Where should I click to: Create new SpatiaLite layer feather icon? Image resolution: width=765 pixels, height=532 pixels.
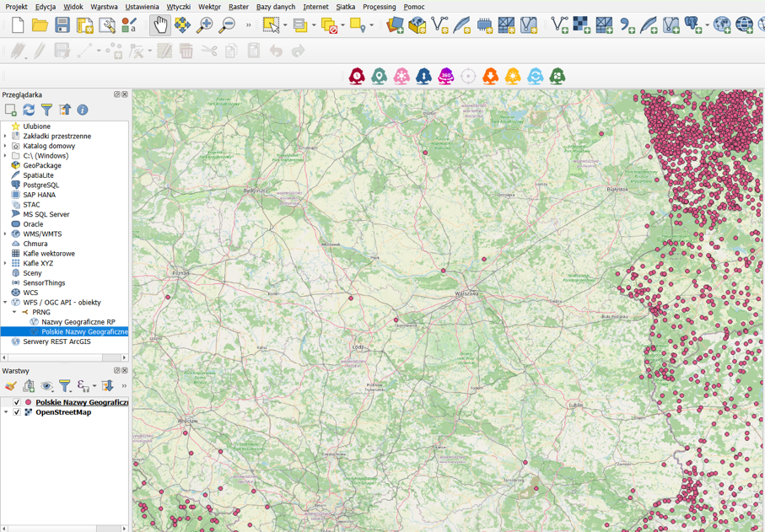point(461,24)
